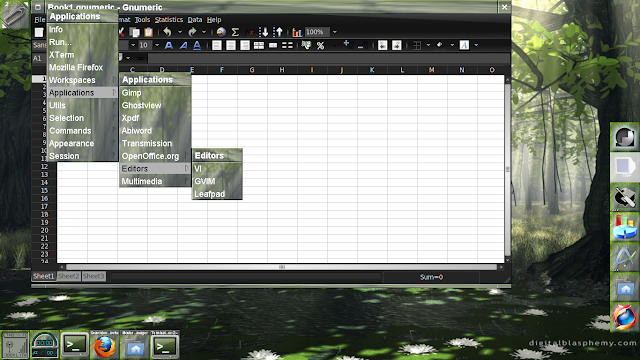The height and width of the screenshot is (360, 640).
Task: Click the insert hyperlink globe icon
Action: (221, 32)
